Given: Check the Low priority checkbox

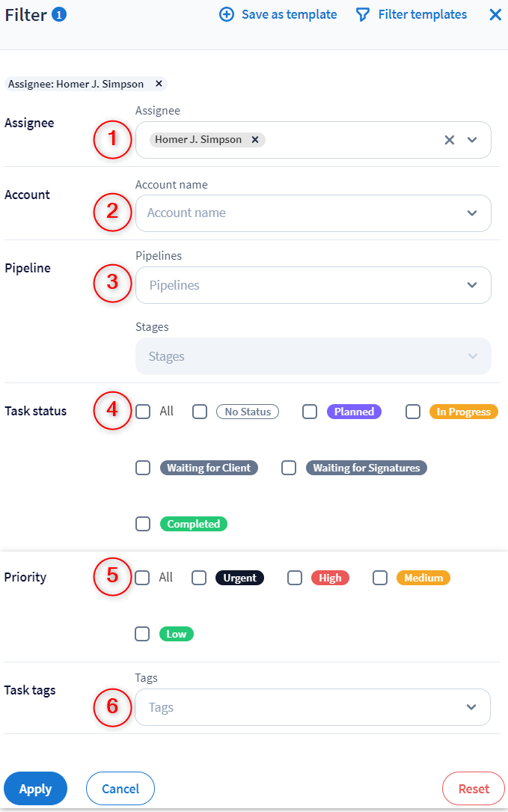Looking at the screenshot, I should pos(142,634).
